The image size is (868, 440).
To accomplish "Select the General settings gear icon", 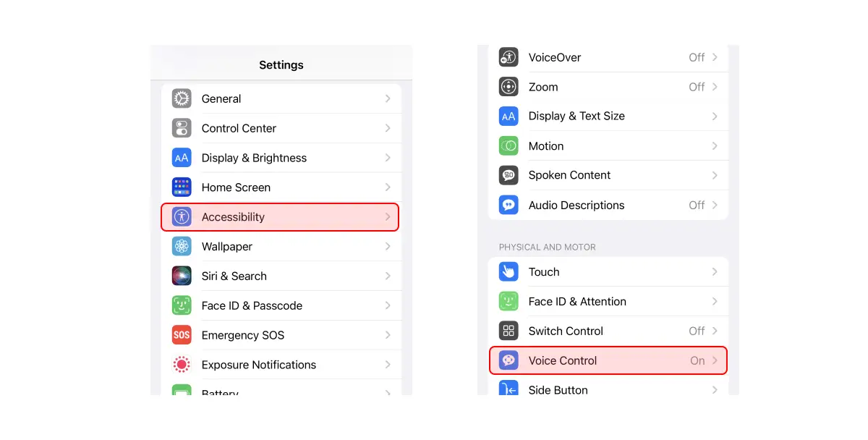I will coord(182,98).
